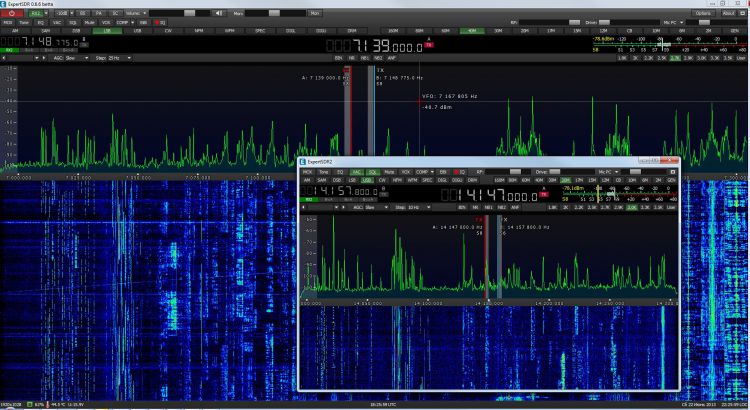Screen dimensions: 750x410
Task: Click the red power button in main window
Action: coord(12,13)
